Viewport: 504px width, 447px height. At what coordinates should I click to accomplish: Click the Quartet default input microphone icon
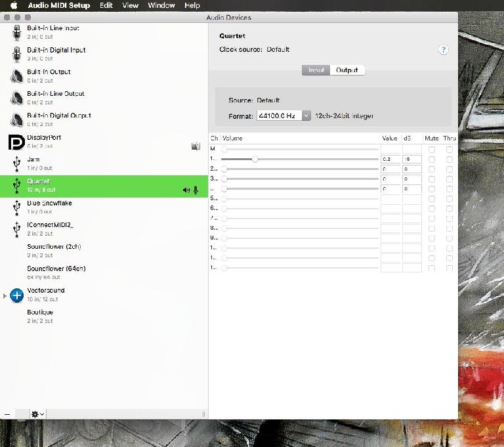click(196, 190)
